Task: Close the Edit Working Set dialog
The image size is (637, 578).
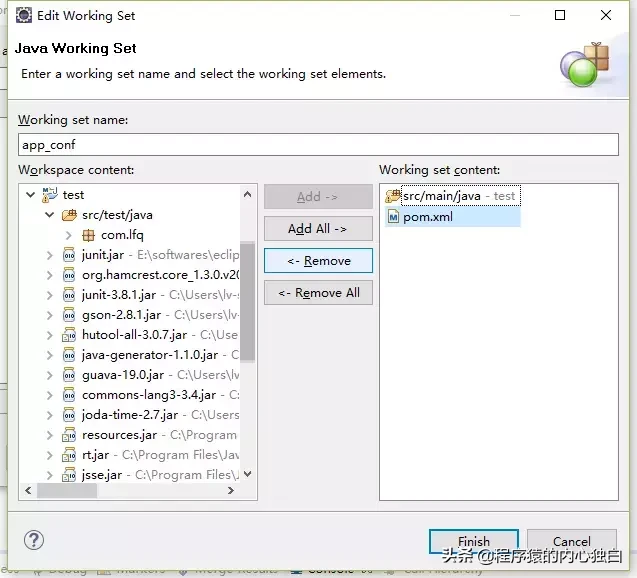Action: coord(606,15)
